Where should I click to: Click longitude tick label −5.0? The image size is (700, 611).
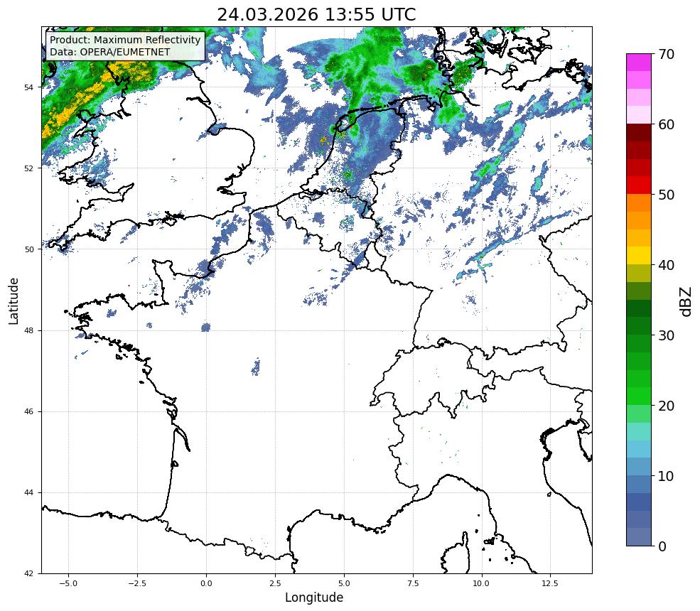point(68,583)
